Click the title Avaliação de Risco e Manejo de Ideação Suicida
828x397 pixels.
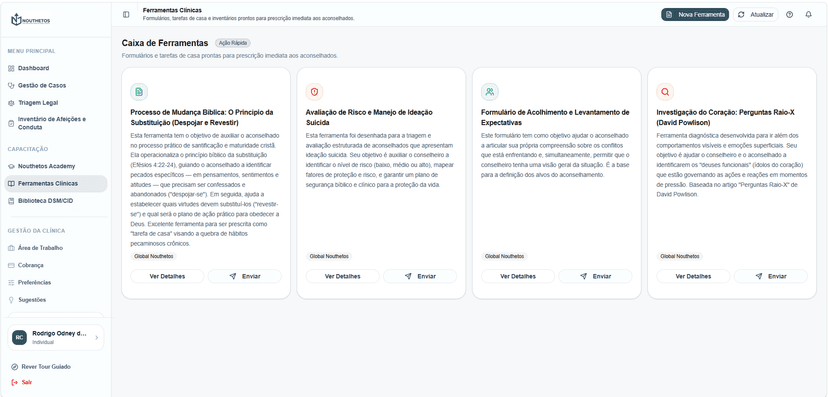(x=369, y=117)
